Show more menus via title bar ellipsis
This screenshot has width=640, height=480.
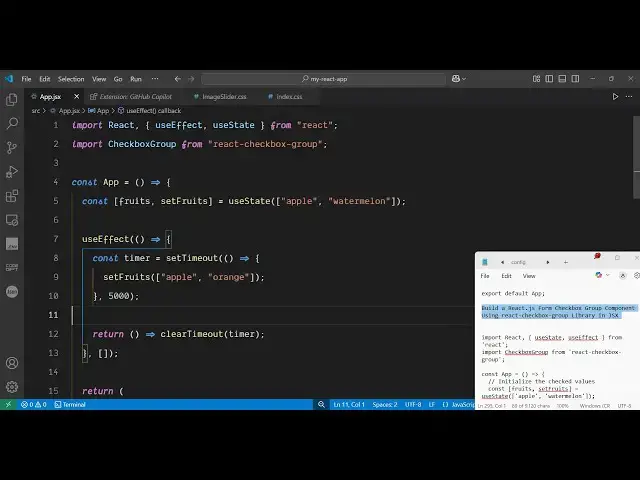155,79
